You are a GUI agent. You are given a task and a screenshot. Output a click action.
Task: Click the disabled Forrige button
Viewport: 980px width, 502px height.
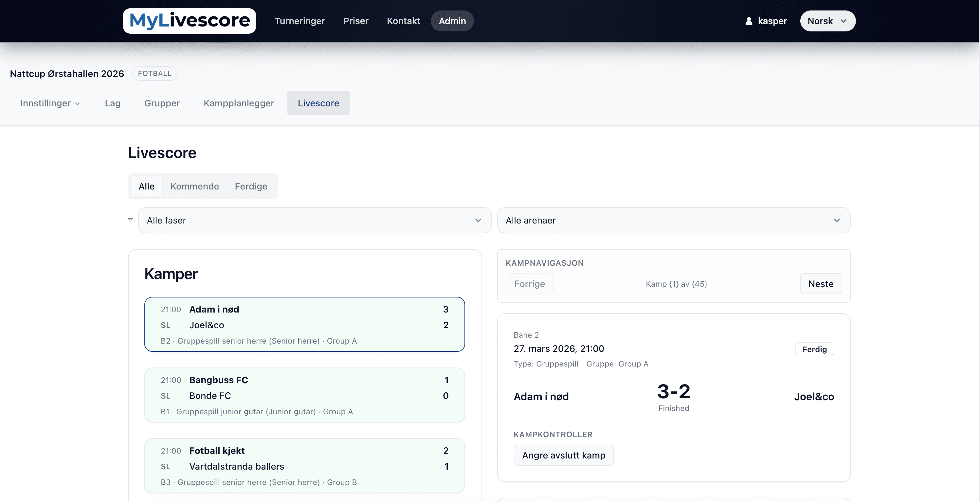pyautogui.click(x=529, y=284)
